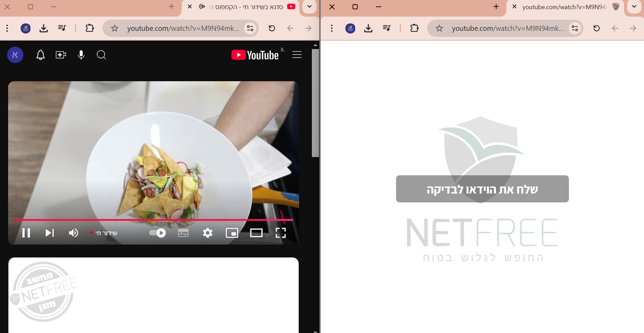Image resolution: width=644 pixels, height=333 pixels.
Task: Toggle the autoplay switch in the player
Action: pos(157,233)
